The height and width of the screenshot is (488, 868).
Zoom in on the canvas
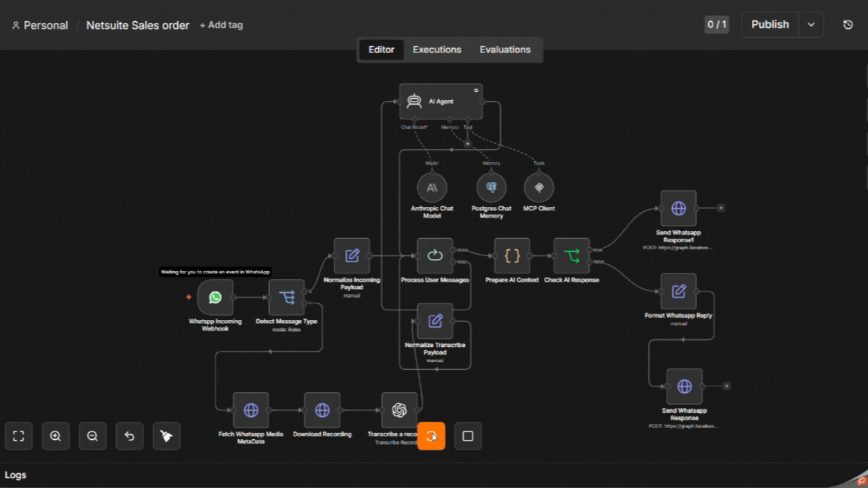click(55, 436)
